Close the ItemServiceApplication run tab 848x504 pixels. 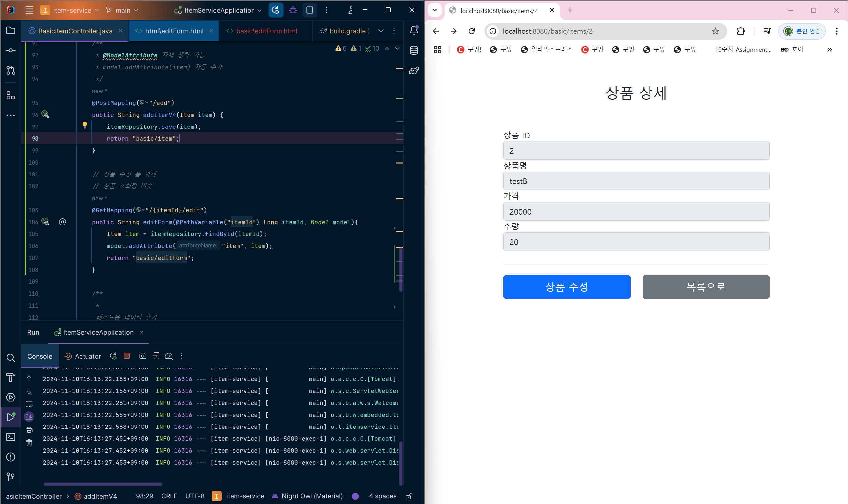(x=141, y=333)
